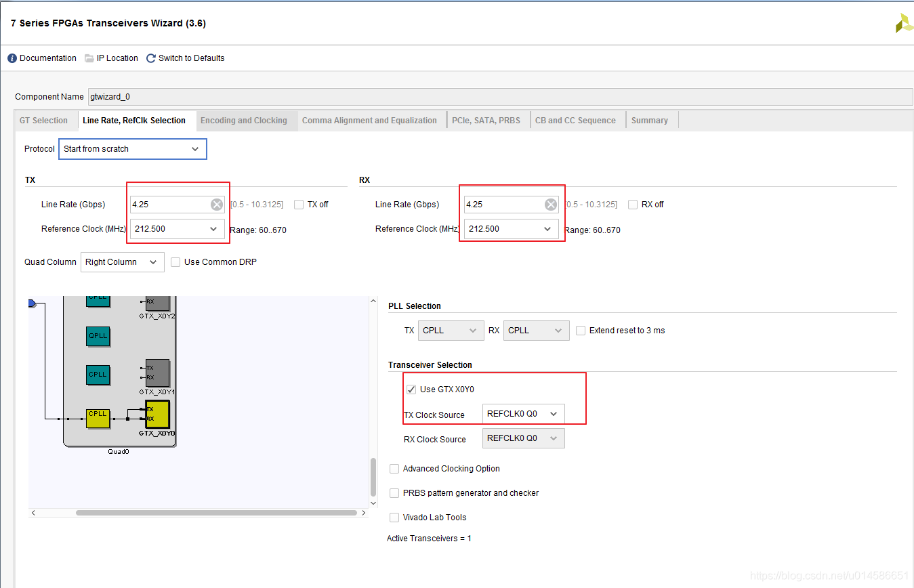
Task: Open the Quad Column dropdown
Action: 123,262
